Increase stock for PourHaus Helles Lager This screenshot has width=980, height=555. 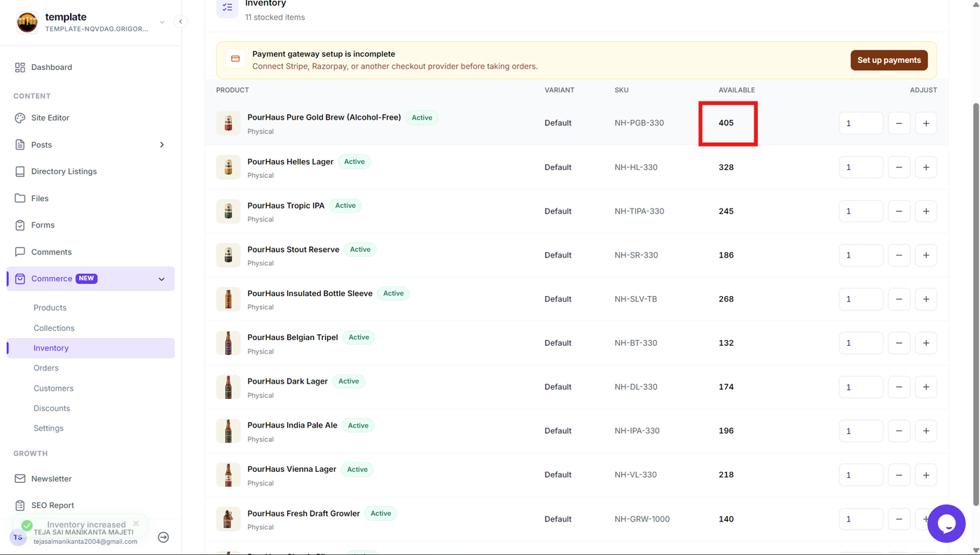(x=926, y=167)
